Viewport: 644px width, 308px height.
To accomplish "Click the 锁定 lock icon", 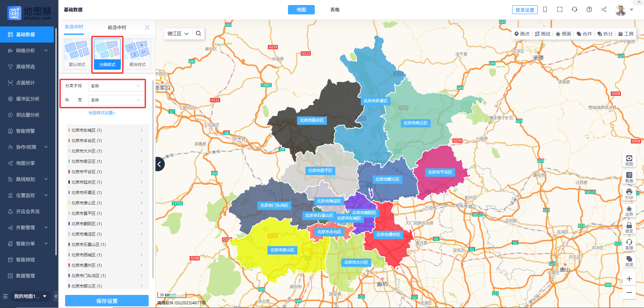I will (x=629, y=228).
